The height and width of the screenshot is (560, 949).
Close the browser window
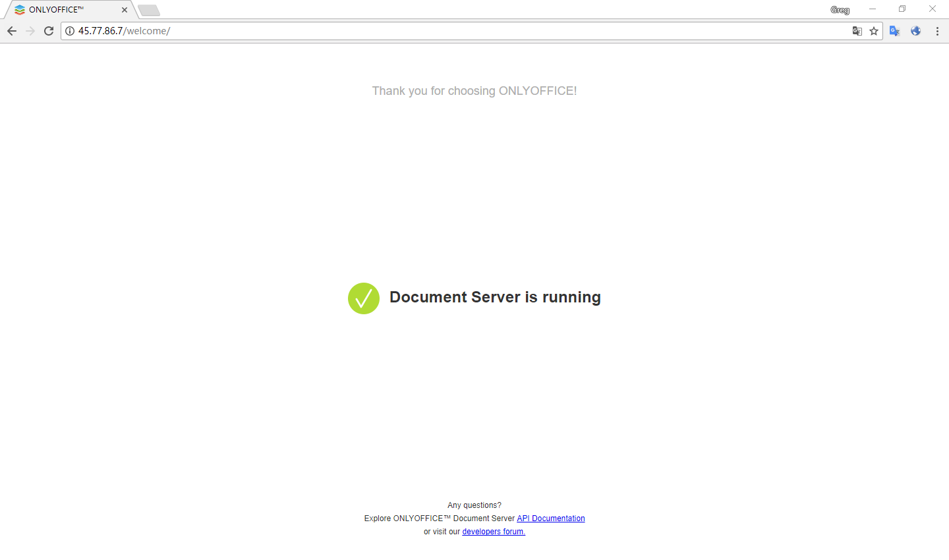tap(933, 9)
